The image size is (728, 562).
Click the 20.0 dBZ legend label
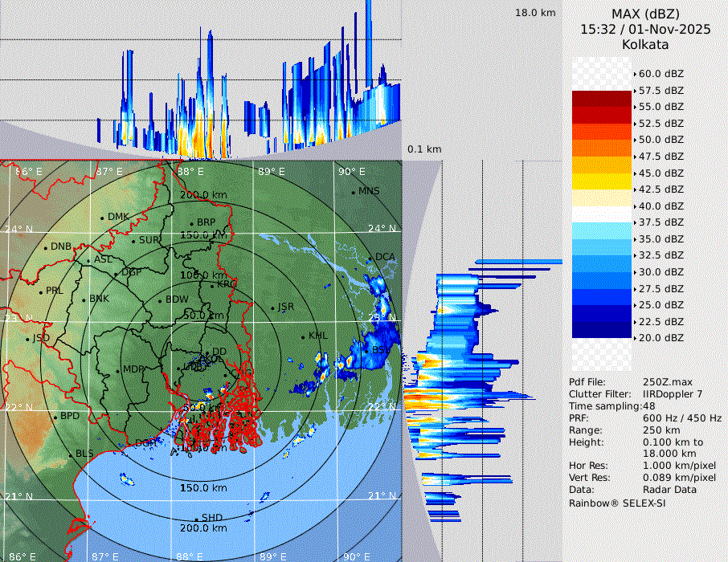pyautogui.click(x=661, y=338)
